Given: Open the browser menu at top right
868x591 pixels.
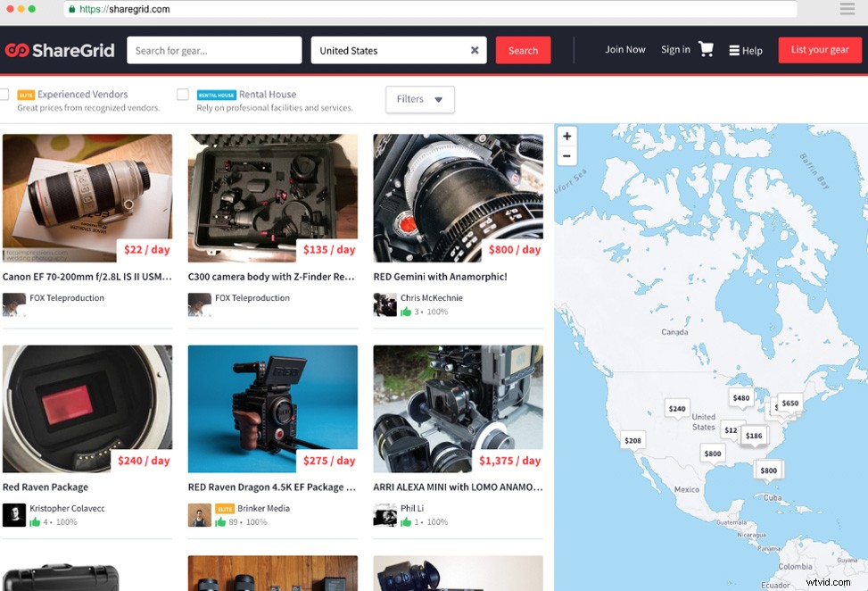Looking at the screenshot, I should (847, 9).
